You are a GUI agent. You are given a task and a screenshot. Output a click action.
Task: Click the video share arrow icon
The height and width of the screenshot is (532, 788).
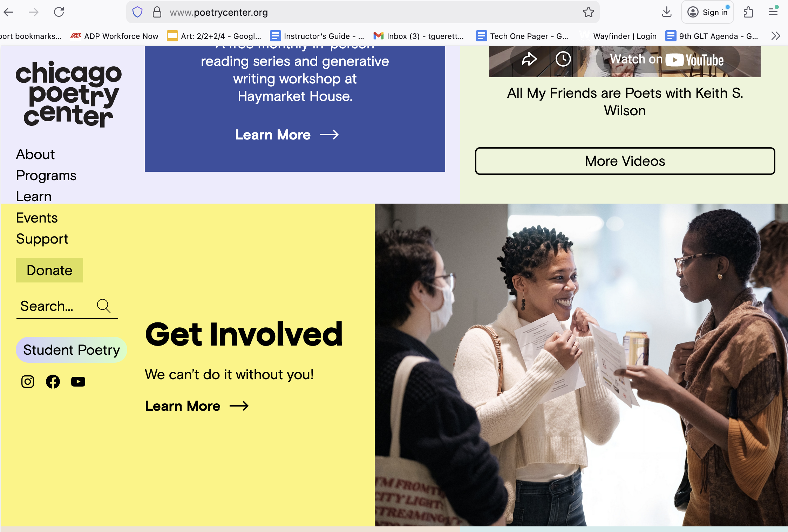pos(529,59)
